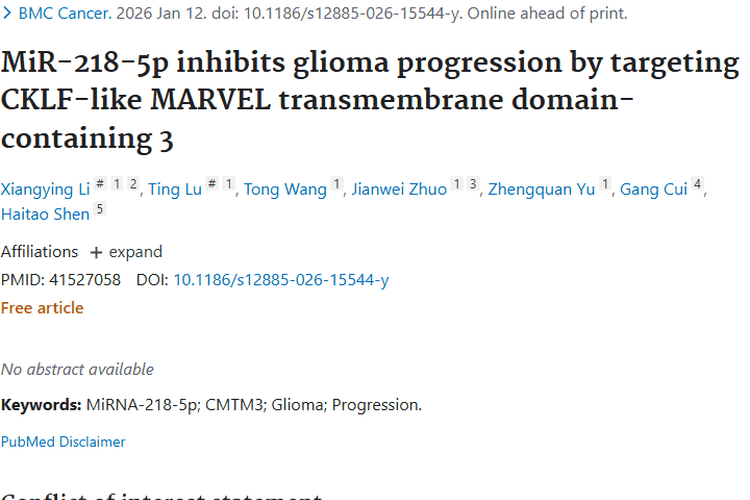Image resolution: width=750 pixels, height=500 pixels.
Task: Open author Xiangying Li's link
Action: coord(45,189)
